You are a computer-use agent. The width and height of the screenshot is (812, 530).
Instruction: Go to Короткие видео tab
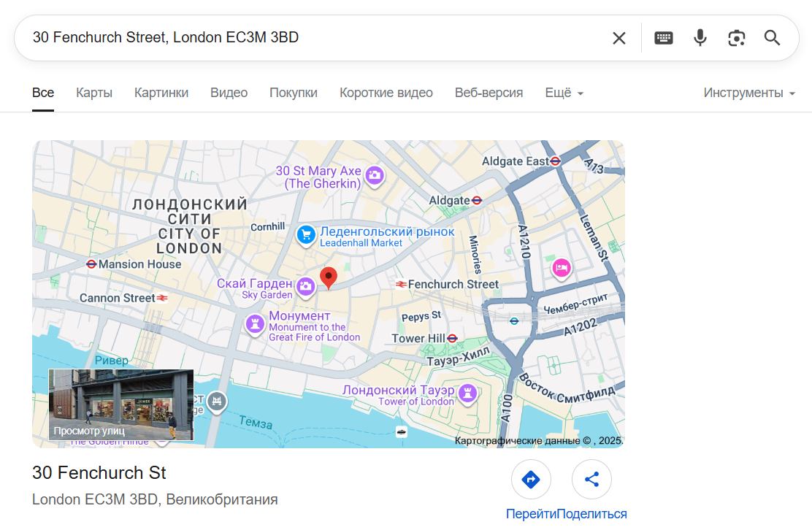point(386,93)
